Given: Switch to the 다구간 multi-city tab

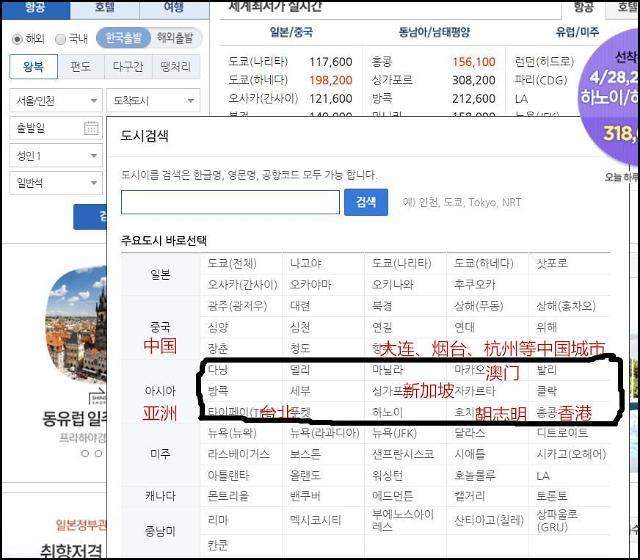Looking at the screenshot, I should click(x=128, y=67).
